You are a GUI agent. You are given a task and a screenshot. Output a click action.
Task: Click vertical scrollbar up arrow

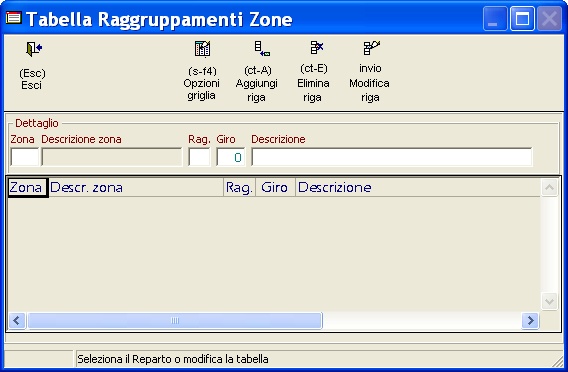(549, 187)
